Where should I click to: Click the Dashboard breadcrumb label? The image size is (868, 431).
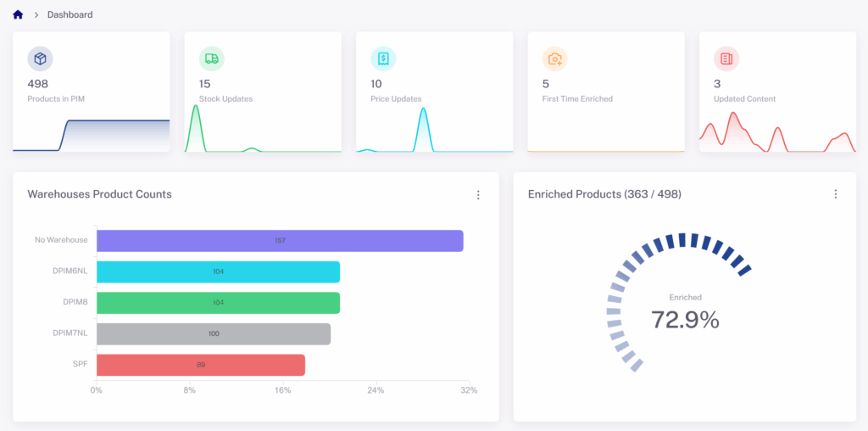pos(70,14)
